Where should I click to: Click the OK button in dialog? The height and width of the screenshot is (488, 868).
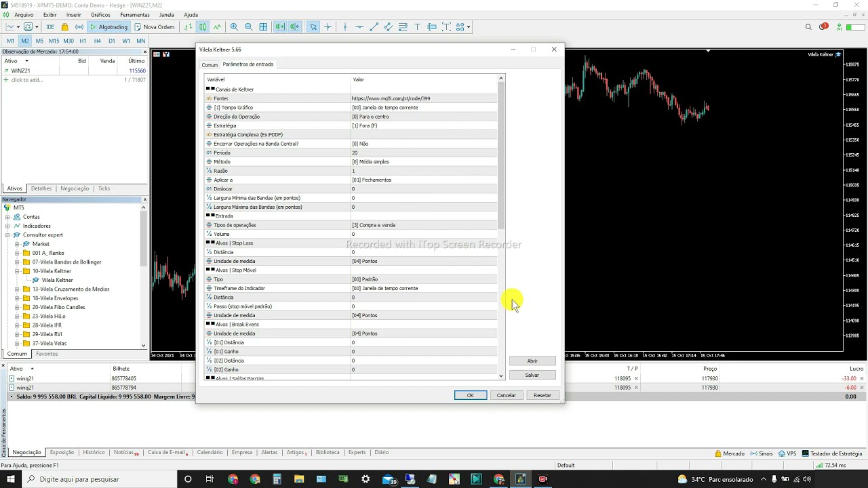[x=470, y=395]
